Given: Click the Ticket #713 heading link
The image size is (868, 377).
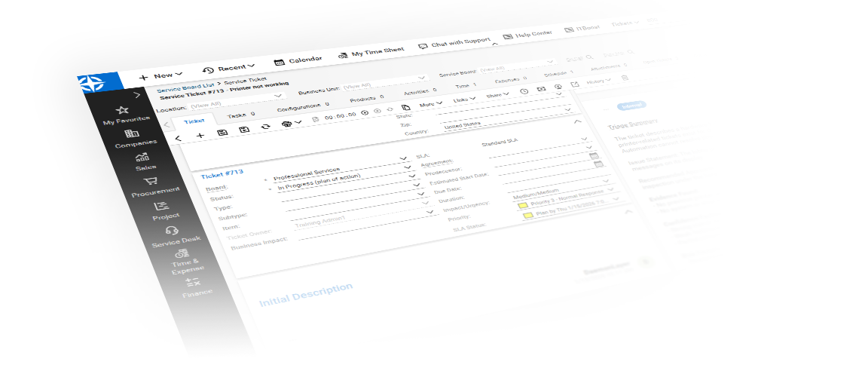Looking at the screenshot, I should tap(222, 174).
